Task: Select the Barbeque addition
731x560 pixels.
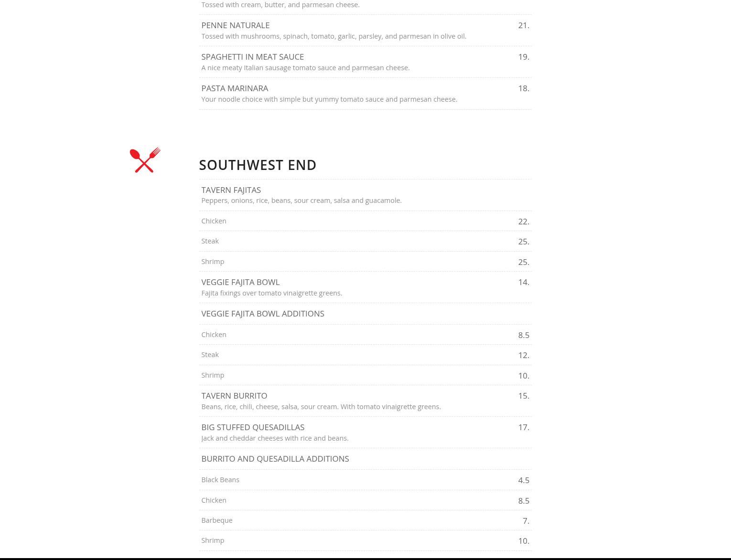Action: (216, 520)
